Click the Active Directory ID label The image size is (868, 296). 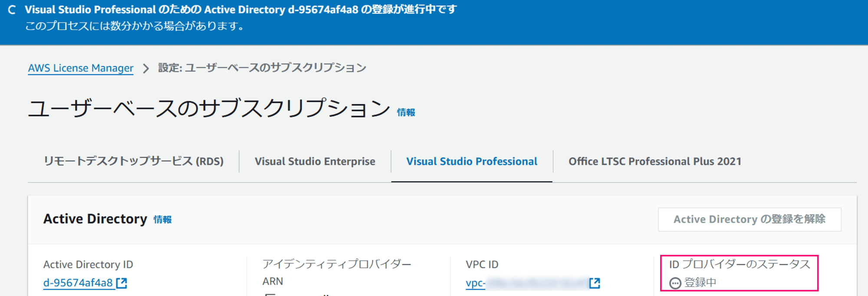click(x=88, y=264)
